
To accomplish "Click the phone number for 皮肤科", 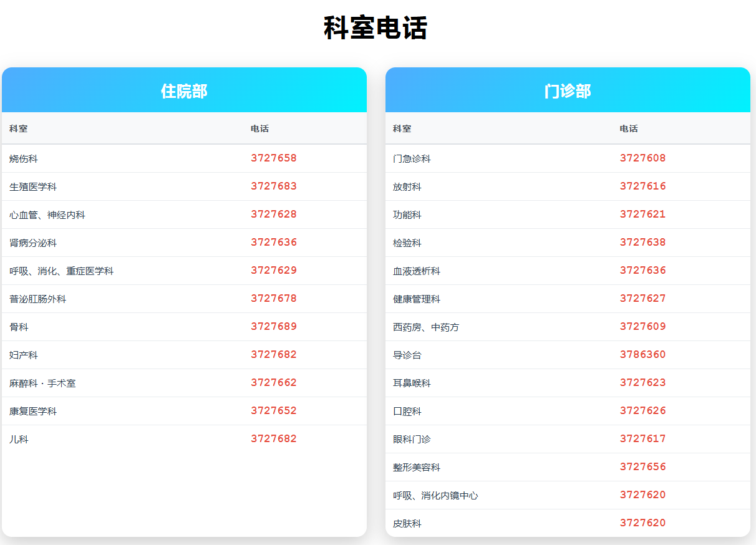I will pos(642,523).
